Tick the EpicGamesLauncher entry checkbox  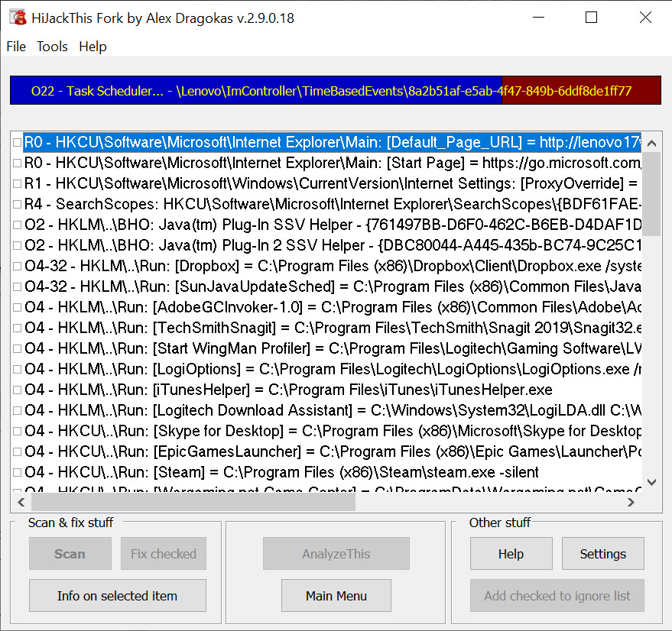17,451
